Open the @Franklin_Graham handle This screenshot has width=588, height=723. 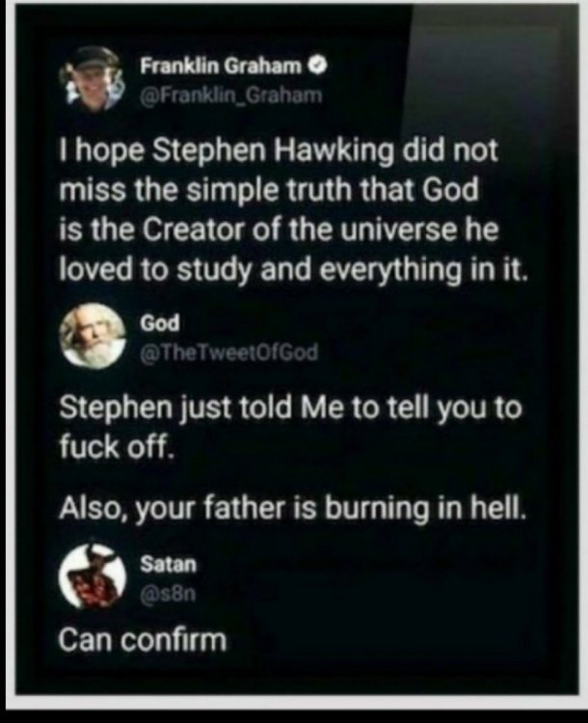click(230, 95)
